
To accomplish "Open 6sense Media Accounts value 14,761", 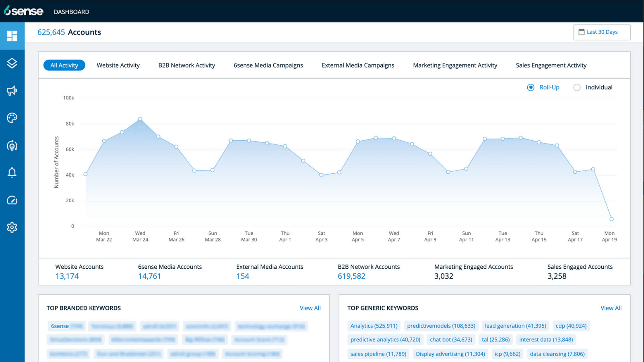I will [149, 276].
